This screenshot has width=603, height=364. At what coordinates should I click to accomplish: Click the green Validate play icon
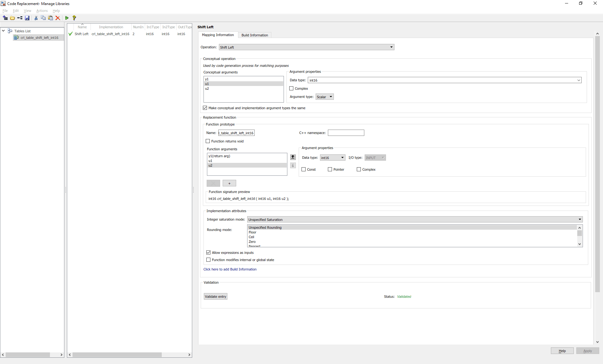(x=67, y=18)
